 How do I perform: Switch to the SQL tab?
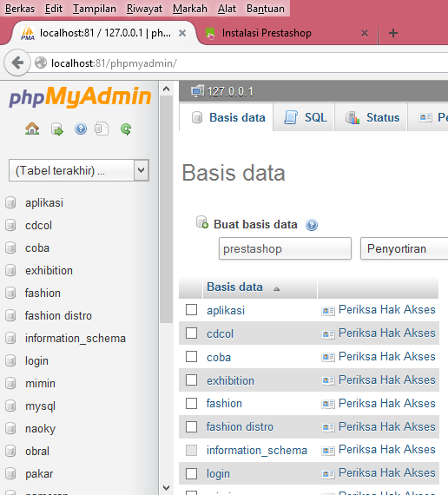[303, 117]
